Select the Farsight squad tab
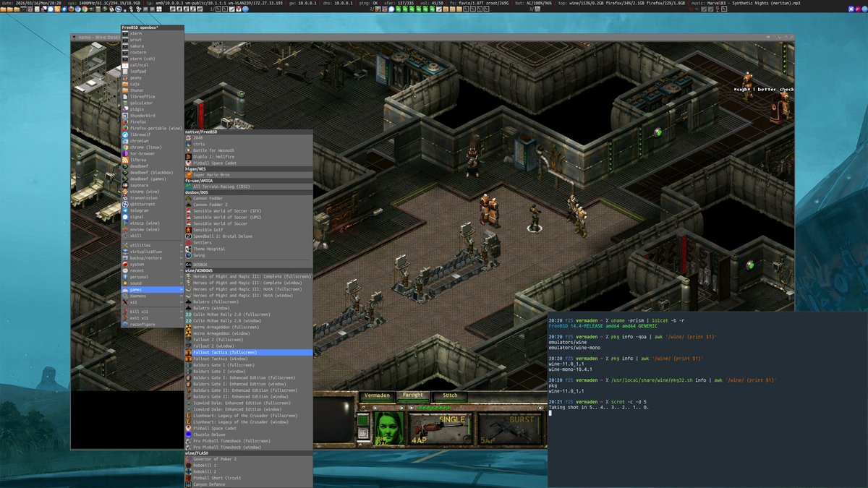 pyautogui.click(x=414, y=395)
